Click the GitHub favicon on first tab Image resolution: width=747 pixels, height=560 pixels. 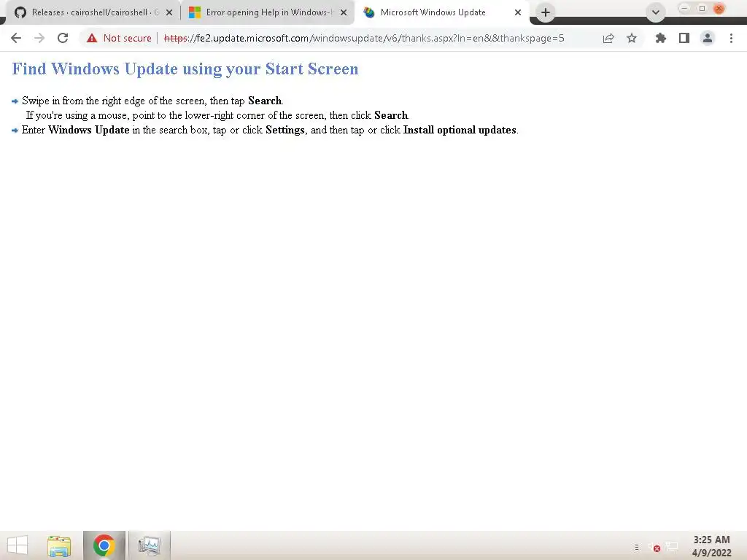click(x=20, y=12)
